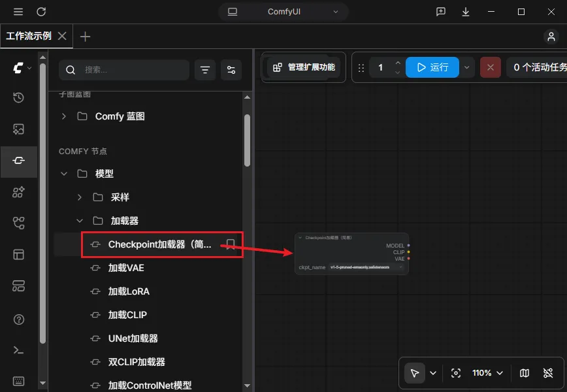Image resolution: width=567 pixels, height=392 pixels.
Task: Open the grid with sparkle sidebar icon
Action: 18,192
